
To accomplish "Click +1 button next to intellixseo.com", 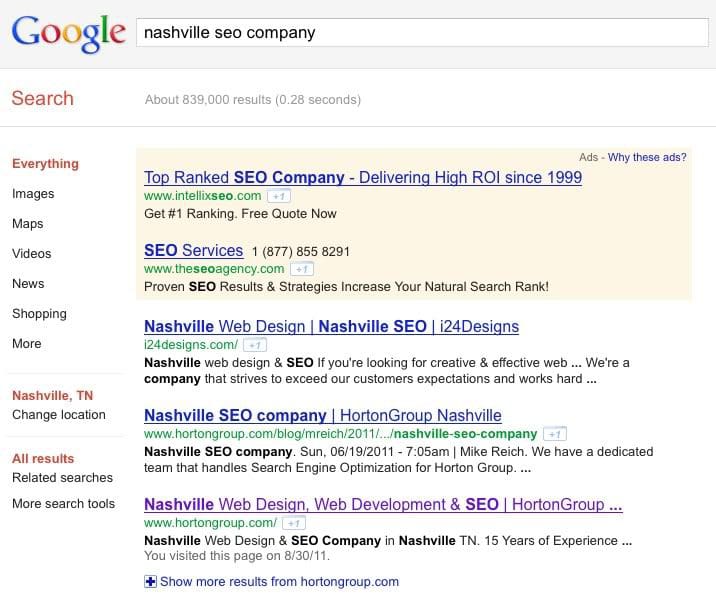I will point(279,196).
